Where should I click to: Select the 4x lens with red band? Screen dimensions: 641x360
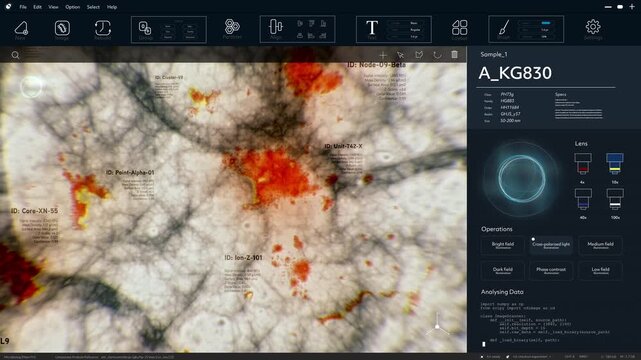click(583, 164)
